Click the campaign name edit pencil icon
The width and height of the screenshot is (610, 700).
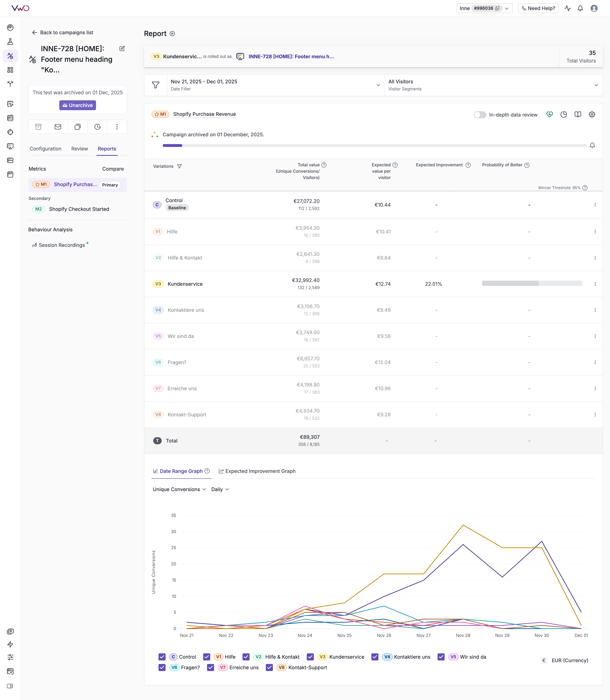pyautogui.click(x=122, y=48)
